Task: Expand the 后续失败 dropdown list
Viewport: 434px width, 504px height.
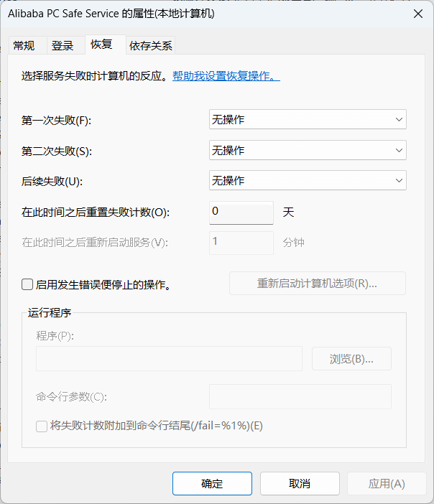Action: point(308,180)
